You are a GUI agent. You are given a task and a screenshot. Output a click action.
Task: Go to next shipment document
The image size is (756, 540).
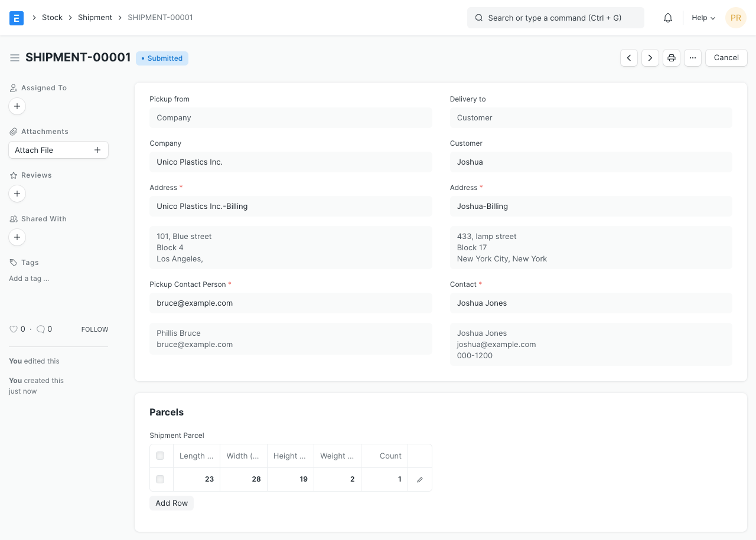[x=650, y=58]
